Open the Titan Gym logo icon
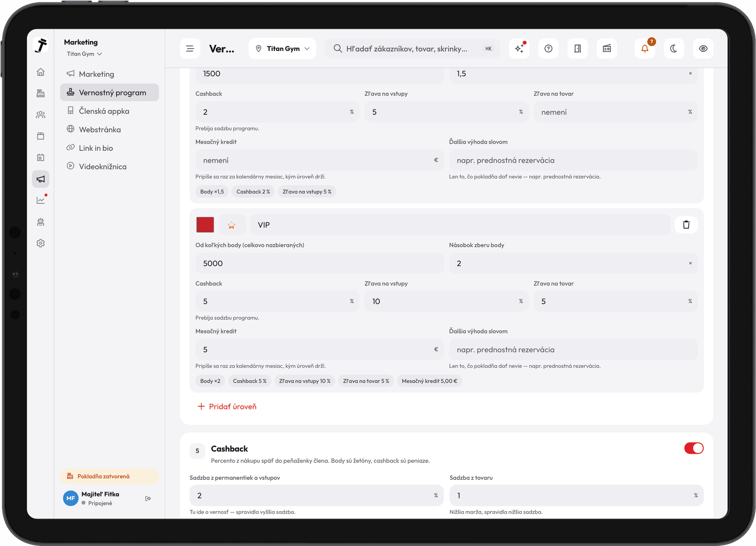The height and width of the screenshot is (546, 756). 41,45
